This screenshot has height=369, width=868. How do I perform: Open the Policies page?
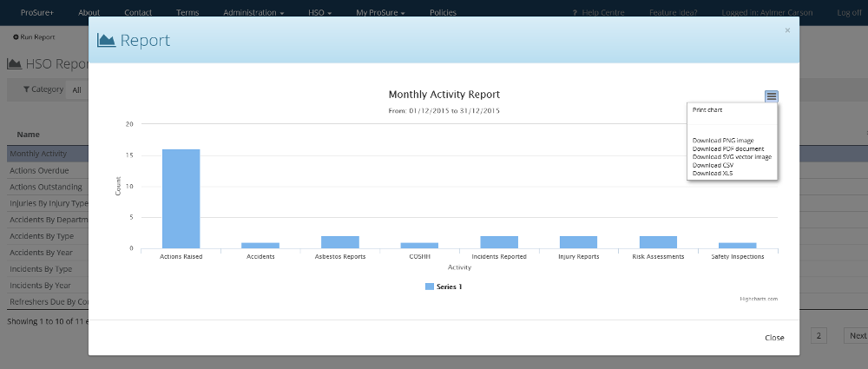[x=443, y=13]
